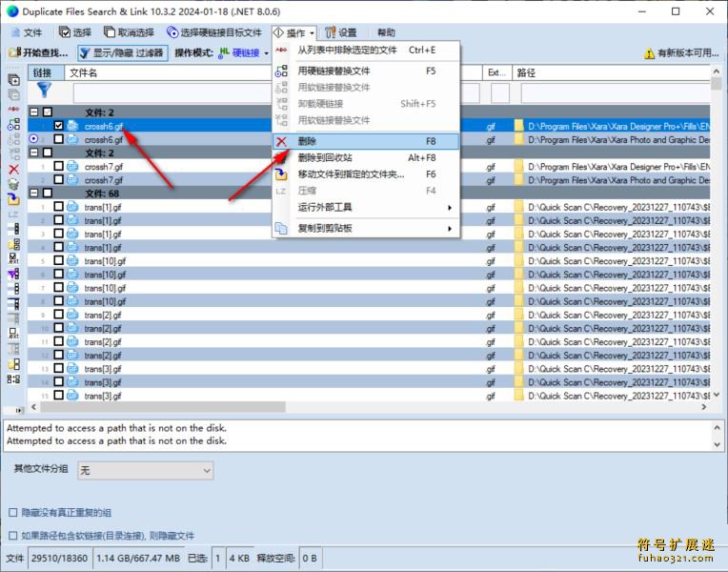This screenshot has height=572, width=728.
Task: Focus the Ext filter input field
Action: click(500, 93)
